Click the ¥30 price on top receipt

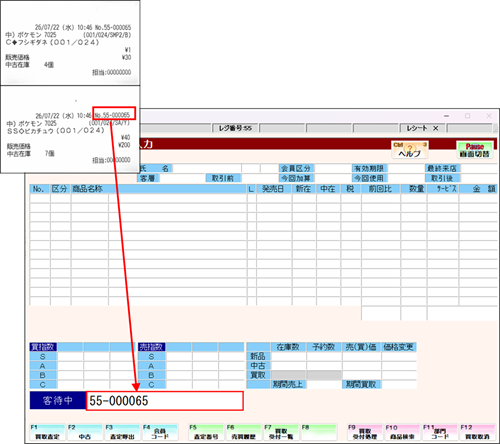(x=126, y=57)
